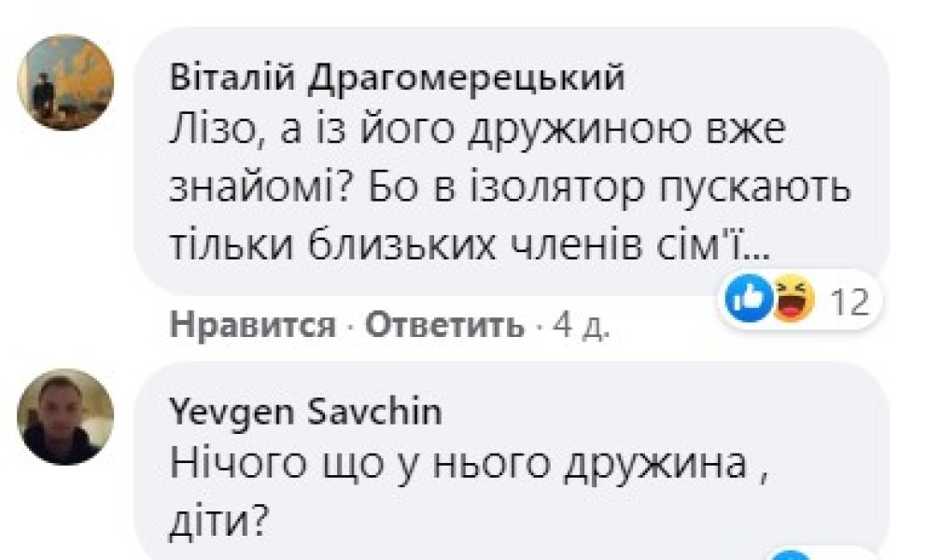Click the laughing emoji reaction icon
This screenshot has height=560, width=941.
tap(792, 301)
